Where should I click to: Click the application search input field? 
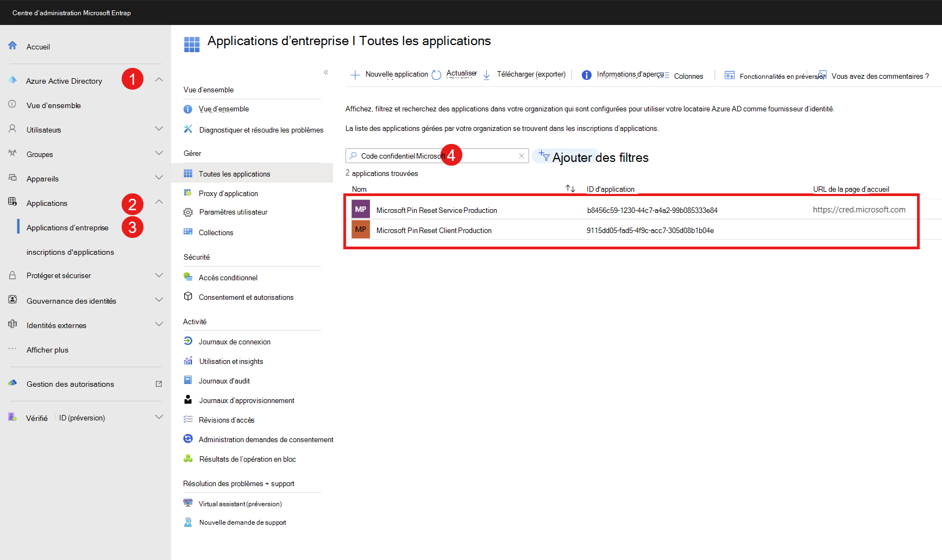coord(437,156)
